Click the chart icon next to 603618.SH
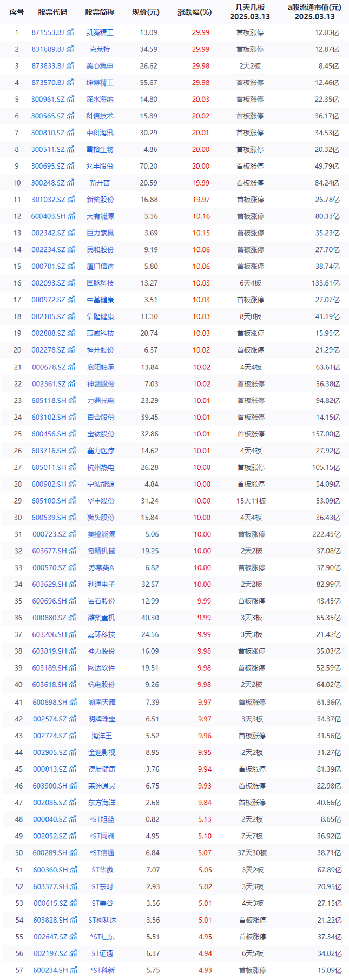The height and width of the screenshot is (980, 349). click(73, 685)
